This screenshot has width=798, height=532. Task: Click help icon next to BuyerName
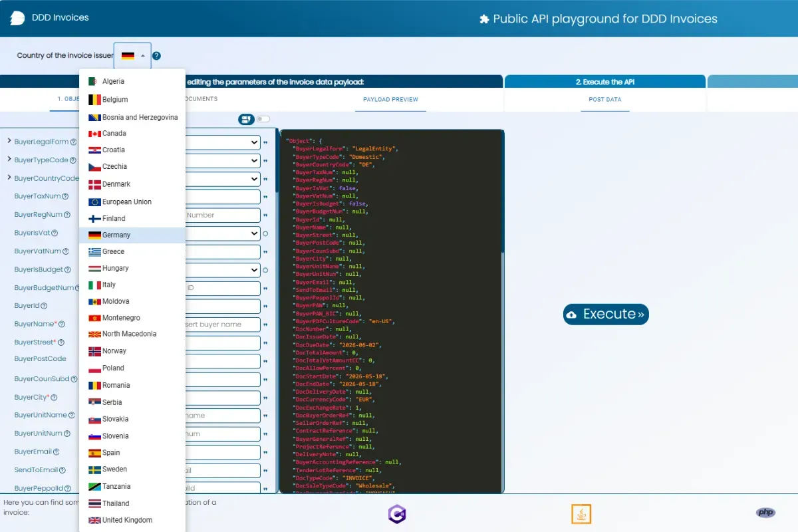[x=62, y=325]
